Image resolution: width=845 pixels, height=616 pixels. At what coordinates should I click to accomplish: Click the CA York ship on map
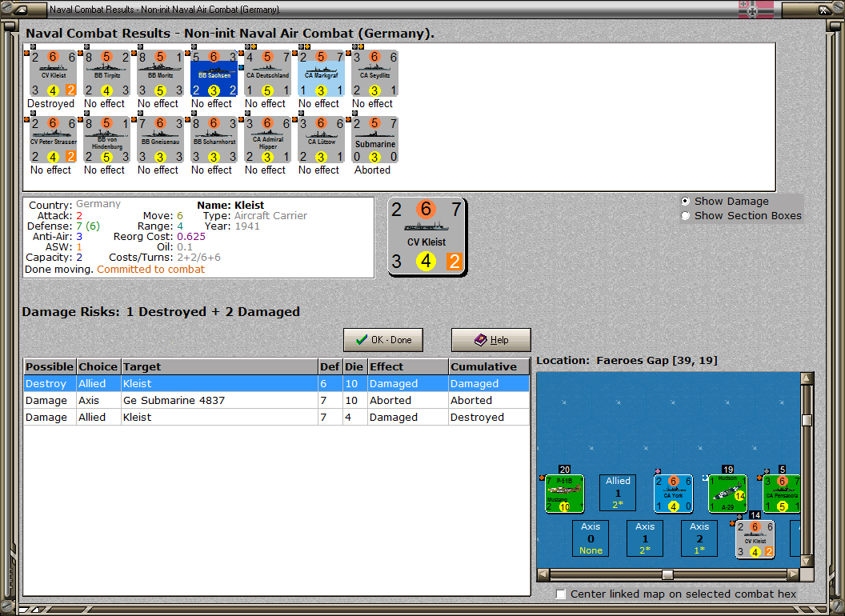click(673, 493)
